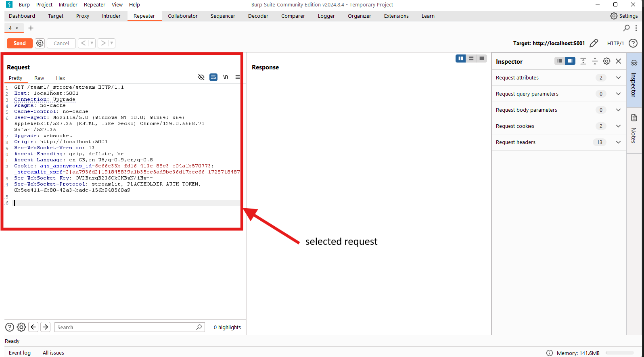
Task: Switch to the Logger tab
Action: 326,16
